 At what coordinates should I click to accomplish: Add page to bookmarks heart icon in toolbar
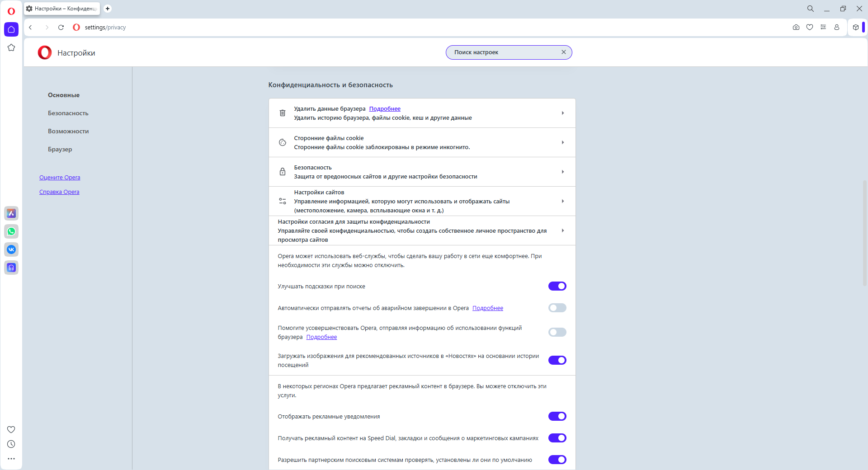point(810,27)
